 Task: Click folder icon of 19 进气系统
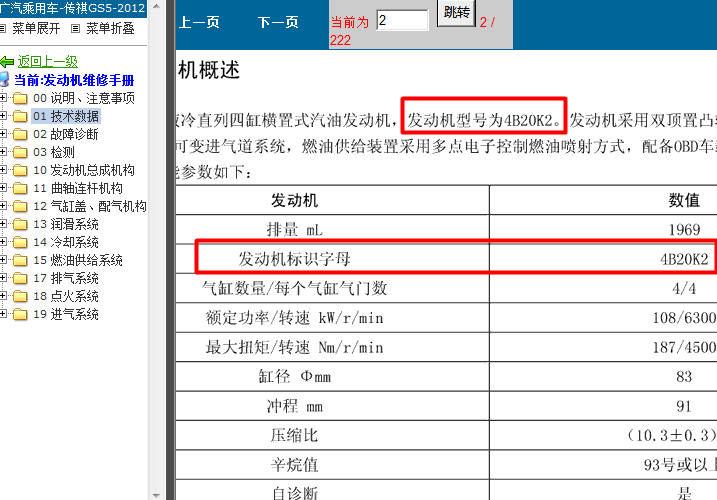[x=20, y=314]
